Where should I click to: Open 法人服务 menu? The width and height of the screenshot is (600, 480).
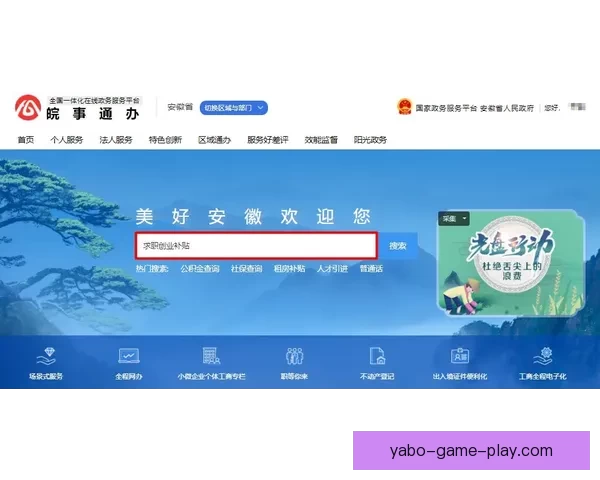pos(116,140)
